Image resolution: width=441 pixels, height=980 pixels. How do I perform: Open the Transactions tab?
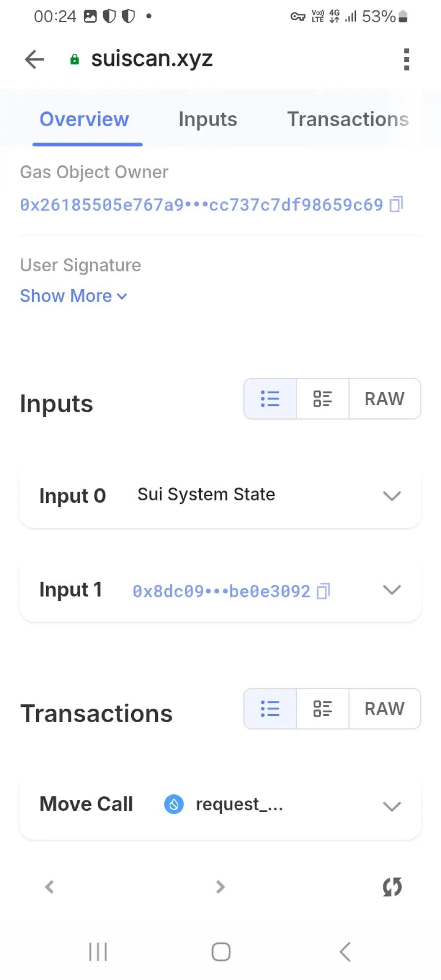coord(348,119)
